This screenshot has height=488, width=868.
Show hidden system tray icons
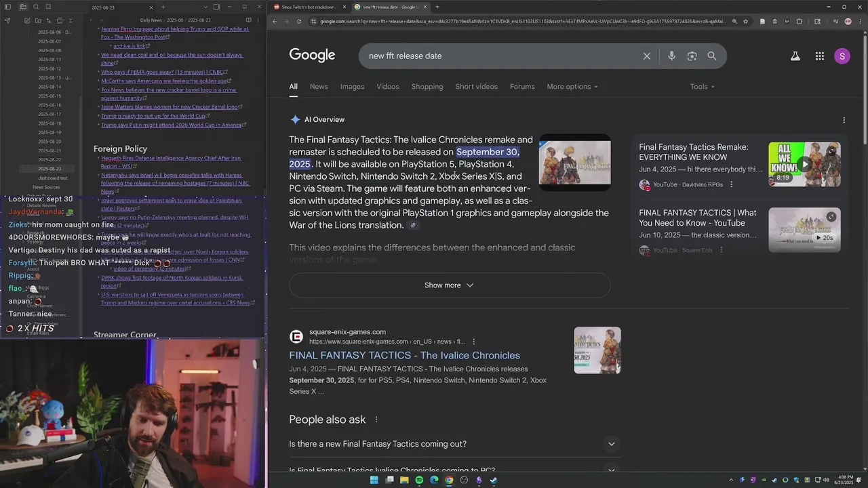coord(731,480)
